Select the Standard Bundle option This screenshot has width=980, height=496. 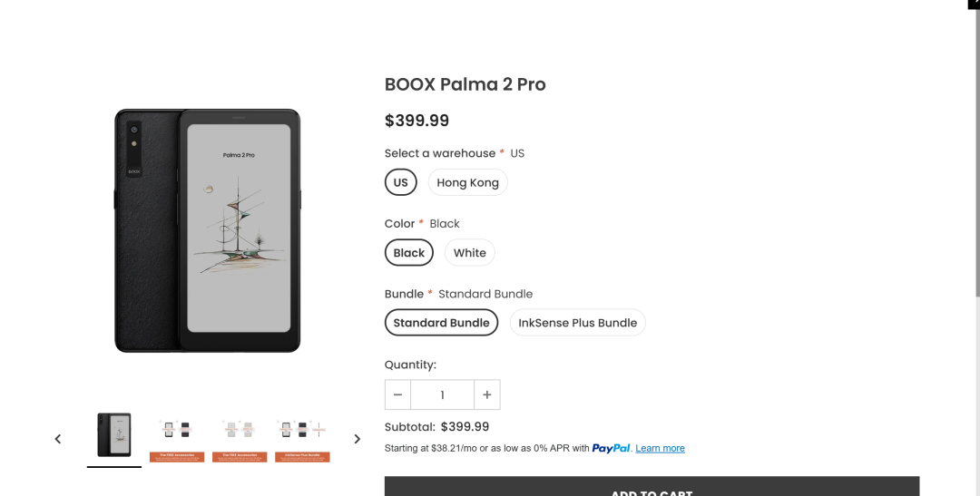[x=441, y=323]
